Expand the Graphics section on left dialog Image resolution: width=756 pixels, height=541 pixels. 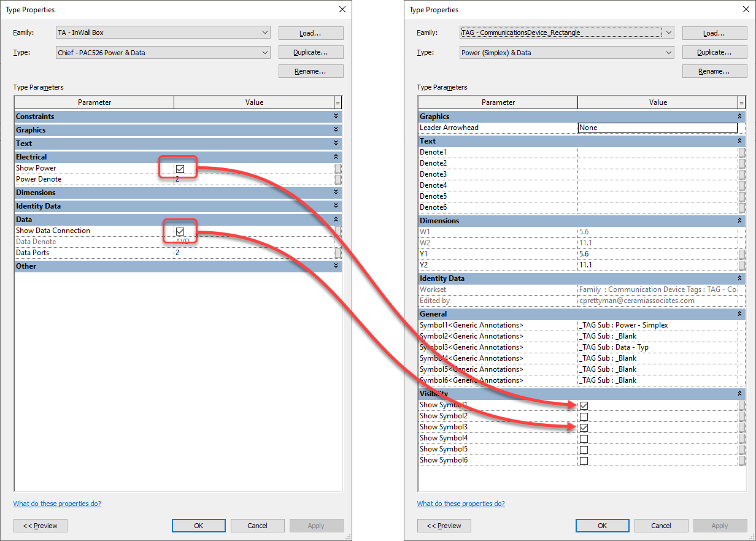click(x=336, y=129)
